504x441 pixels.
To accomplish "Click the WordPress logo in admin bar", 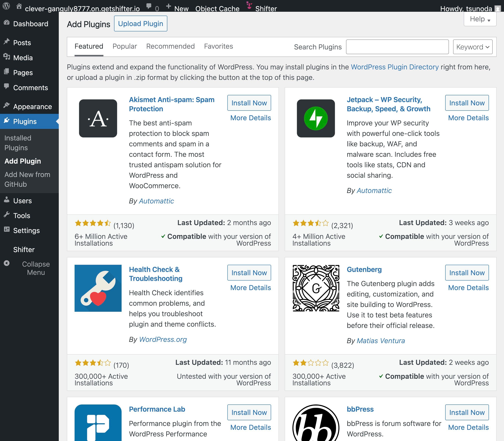I will pos(6,6).
